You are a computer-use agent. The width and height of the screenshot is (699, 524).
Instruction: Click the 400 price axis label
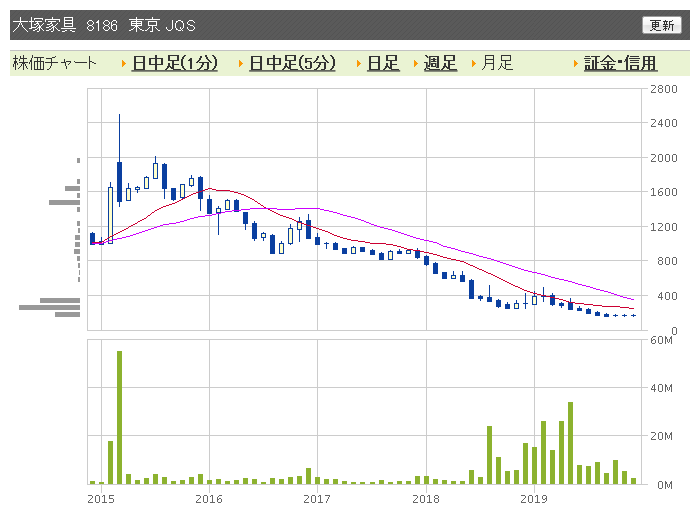point(667,296)
